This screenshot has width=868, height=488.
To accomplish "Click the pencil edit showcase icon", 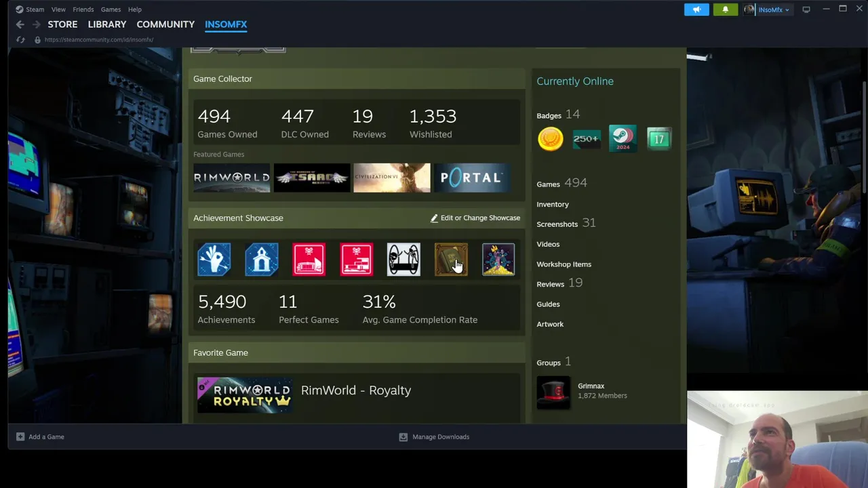I will (434, 218).
